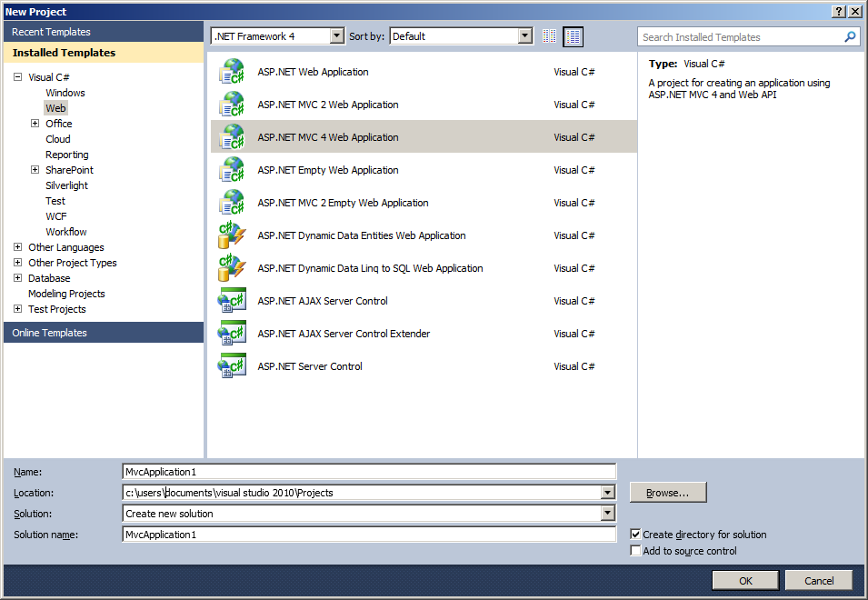
Task: Select the Silverlight category
Action: point(67,185)
